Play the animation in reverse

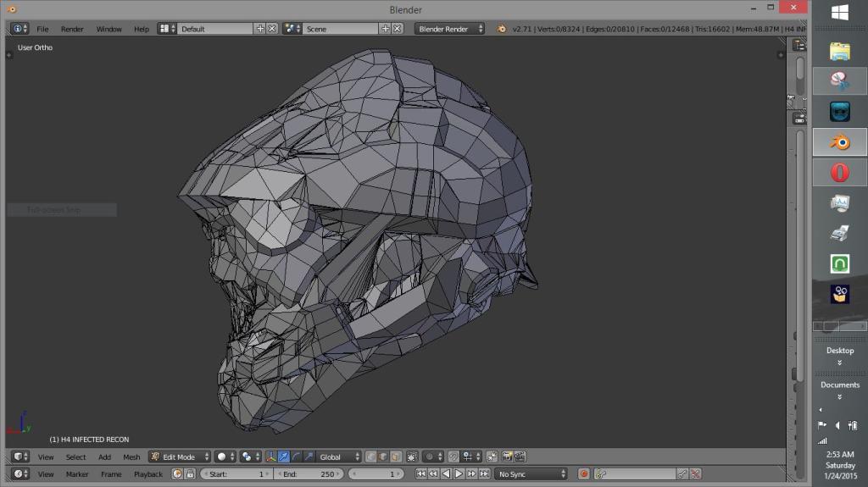tap(446, 473)
